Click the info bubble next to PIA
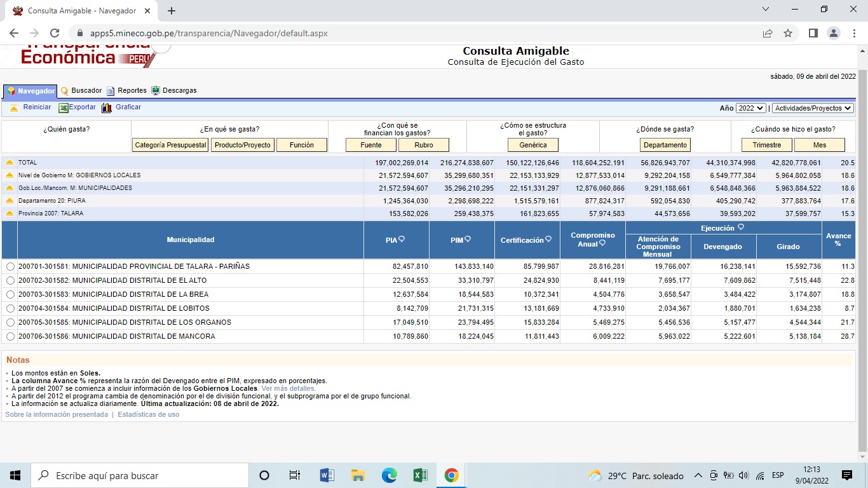This screenshot has height=488, width=868. point(402,240)
